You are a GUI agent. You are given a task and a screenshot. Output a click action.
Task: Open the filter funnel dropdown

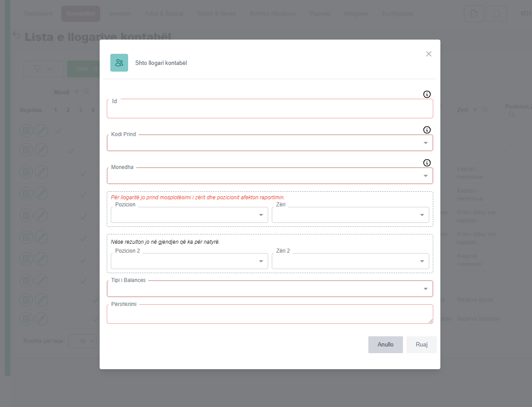click(x=43, y=69)
